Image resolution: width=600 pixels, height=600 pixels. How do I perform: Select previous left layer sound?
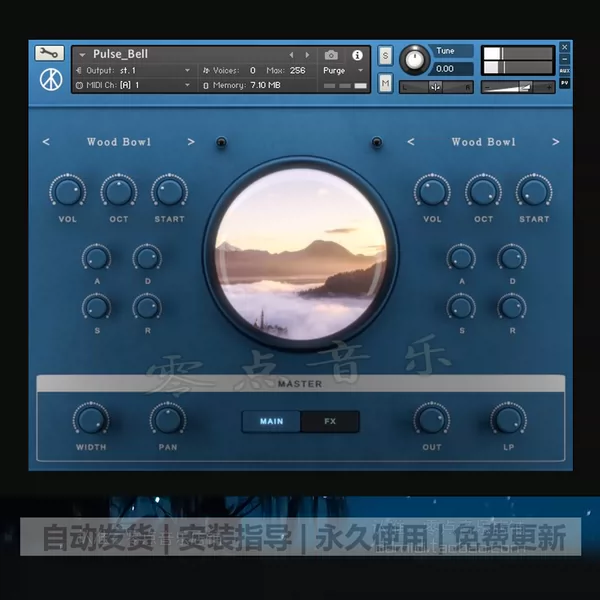click(x=46, y=142)
